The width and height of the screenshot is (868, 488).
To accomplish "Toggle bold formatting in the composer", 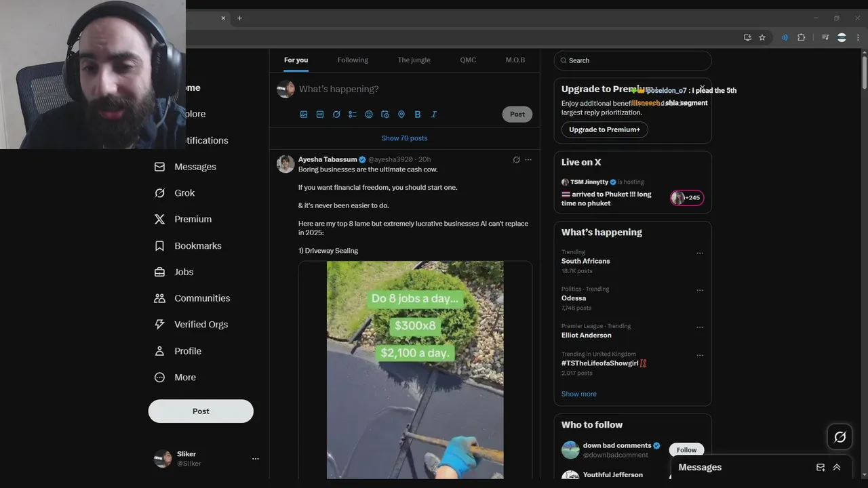I will (418, 115).
